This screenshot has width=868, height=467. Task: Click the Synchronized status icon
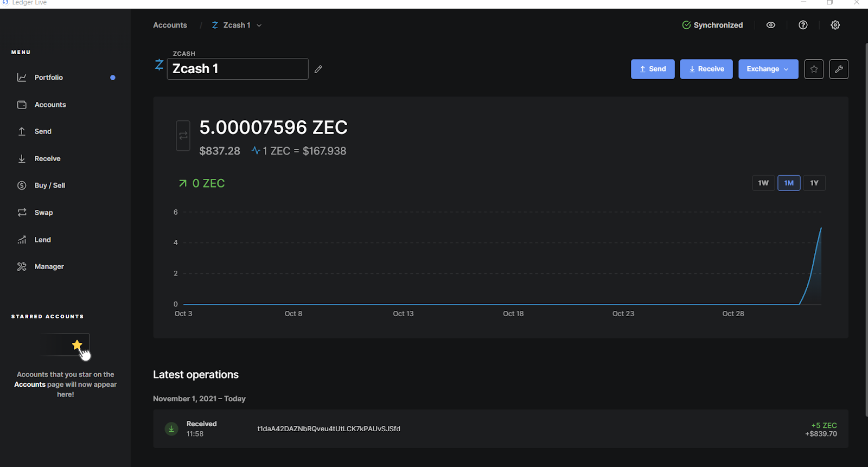tap(686, 25)
